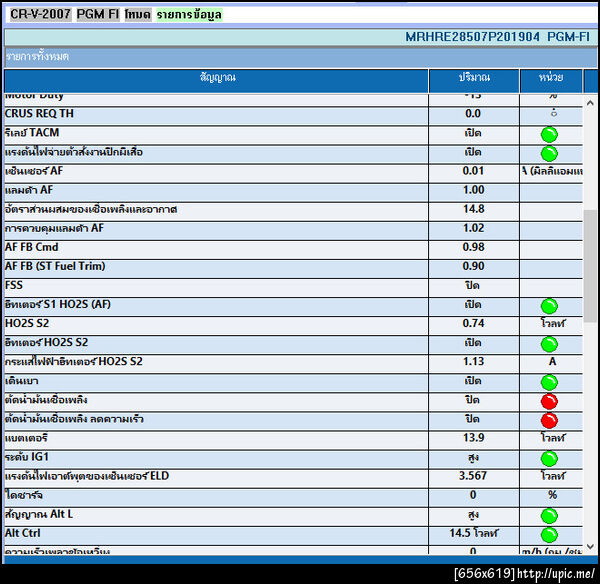Click red indicator in first ตัดน้ำมันเชื้อเพลิง row
The image size is (600, 584).
coord(549,401)
